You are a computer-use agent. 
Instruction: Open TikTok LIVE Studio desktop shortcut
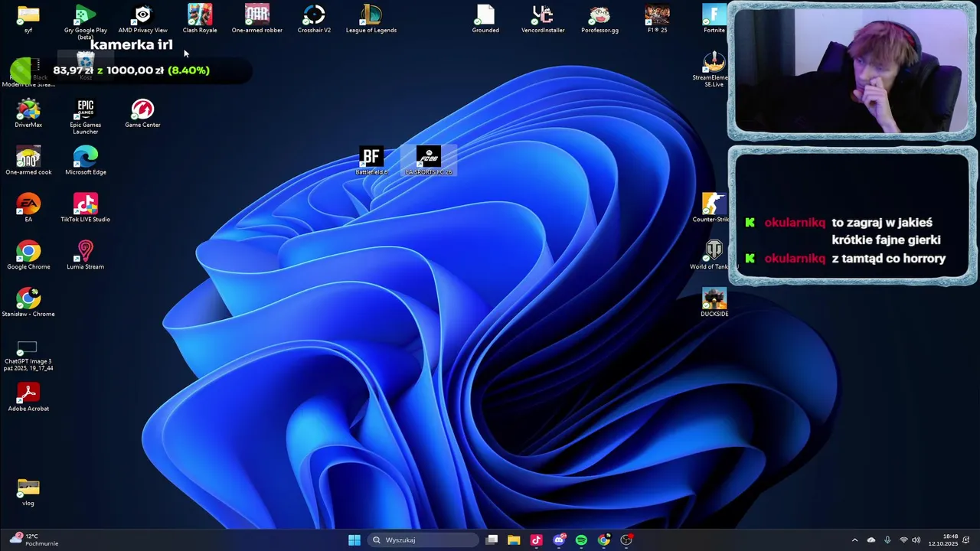click(85, 207)
